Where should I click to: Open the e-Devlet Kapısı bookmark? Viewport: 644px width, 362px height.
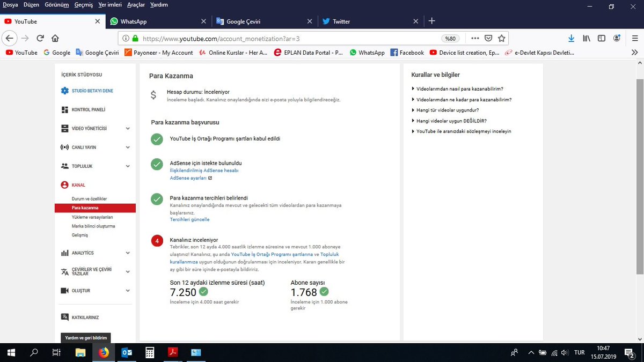[x=539, y=53]
